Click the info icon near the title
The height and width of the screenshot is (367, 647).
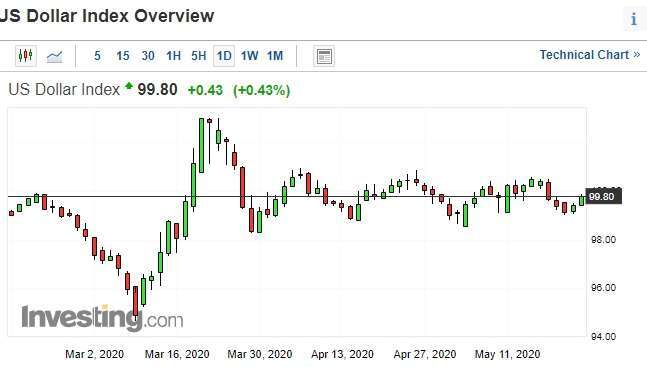634,19
